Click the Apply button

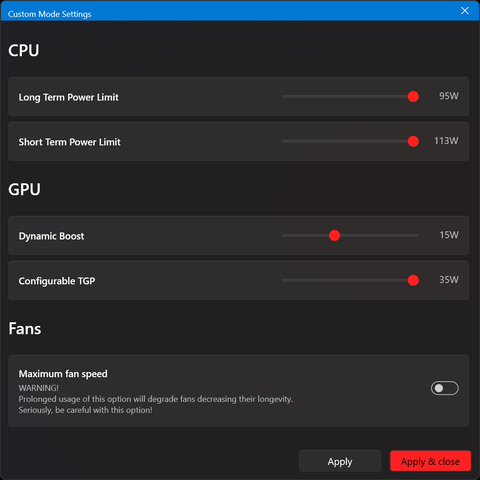click(340, 461)
